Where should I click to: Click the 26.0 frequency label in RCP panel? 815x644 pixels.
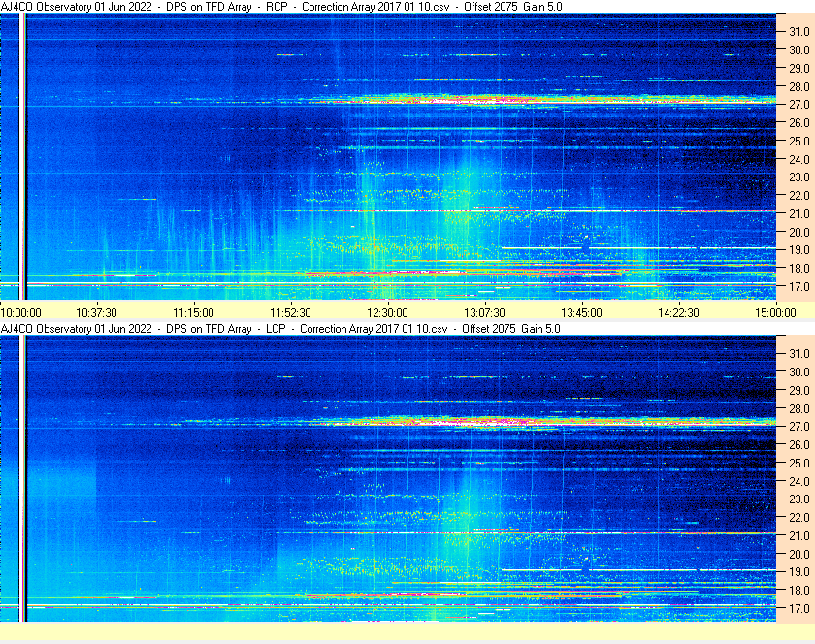coord(799,122)
